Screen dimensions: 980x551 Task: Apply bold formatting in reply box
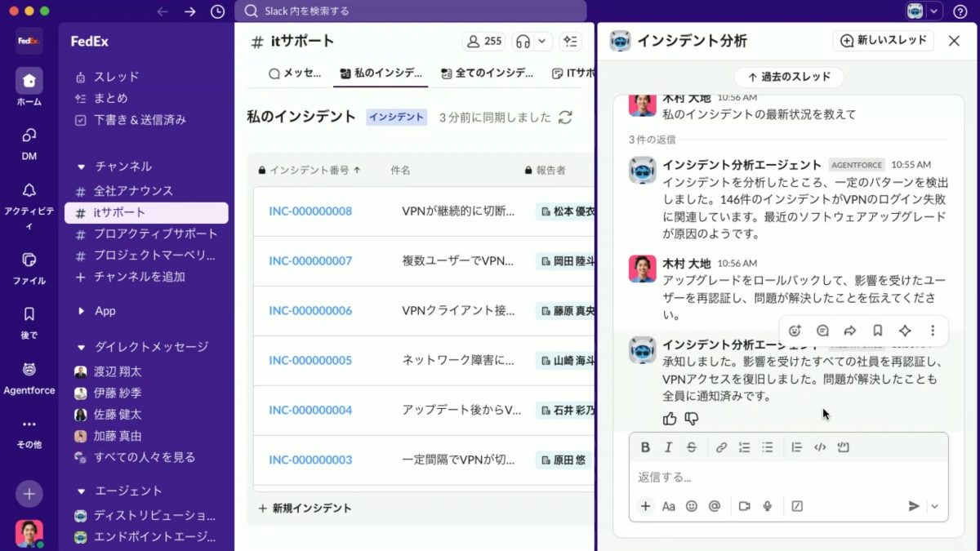(645, 447)
